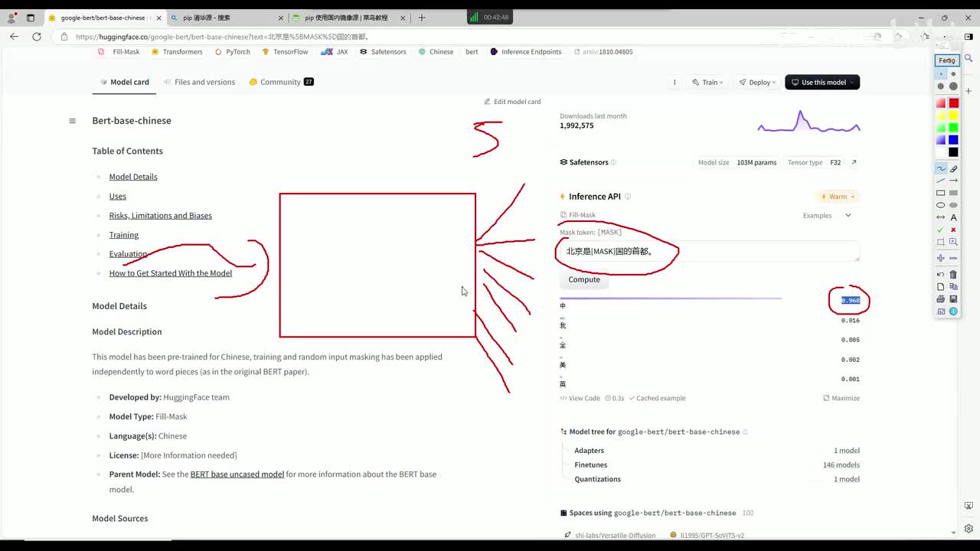Open the How to Get Started link
Viewport: 980px width, 551px height.
click(x=171, y=273)
